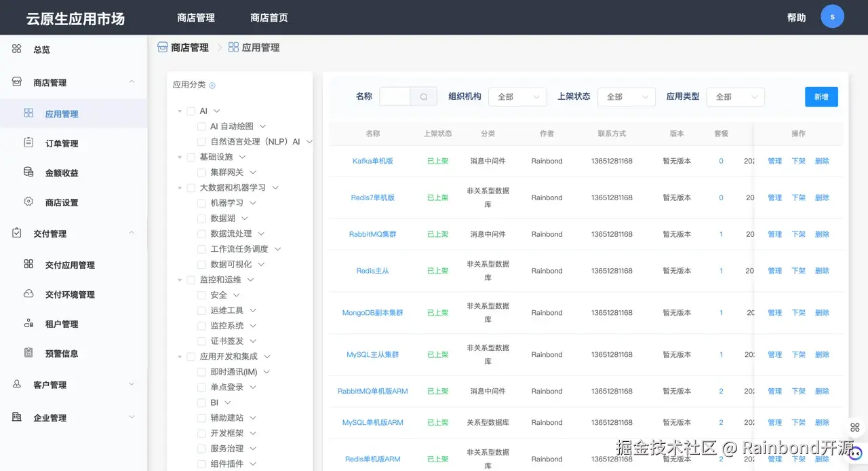Click the breadcrumb 应用管理 grid icon
The height and width of the screenshot is (471, 868).
click(x=233, y=48)
